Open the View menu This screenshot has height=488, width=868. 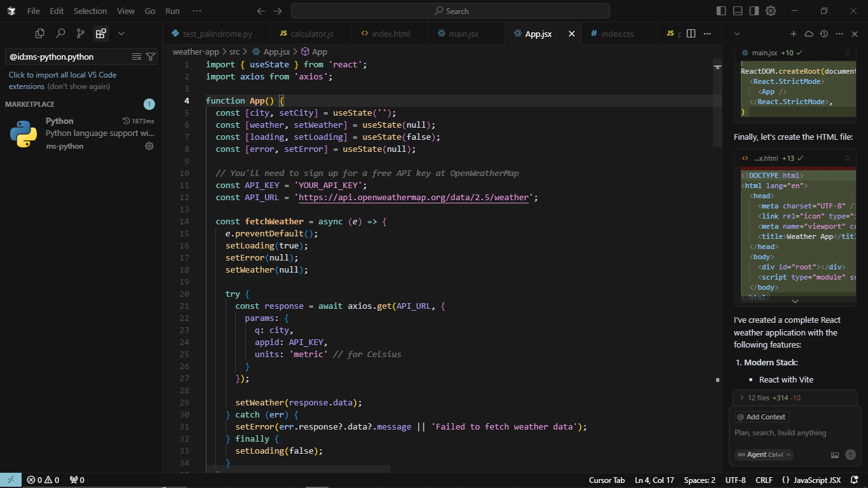point(126,11)
